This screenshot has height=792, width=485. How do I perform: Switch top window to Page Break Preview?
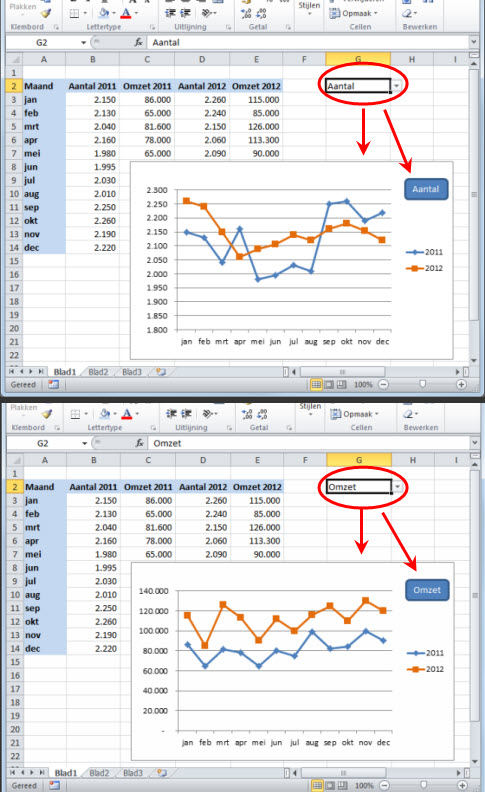[x=342, y=384]
